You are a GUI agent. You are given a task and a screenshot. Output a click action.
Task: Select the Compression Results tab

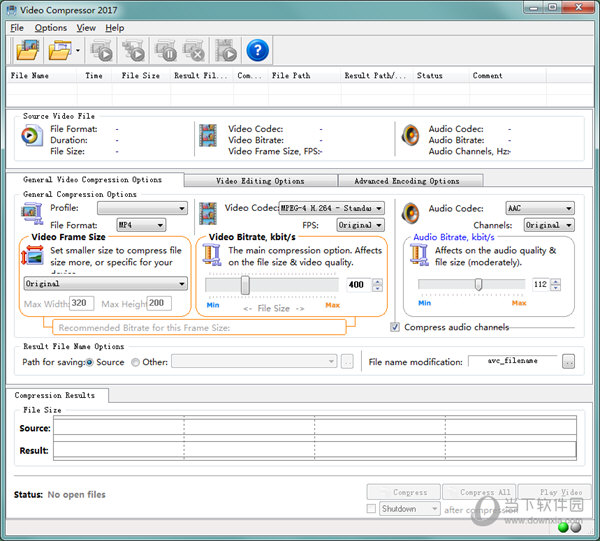(55, 395)
